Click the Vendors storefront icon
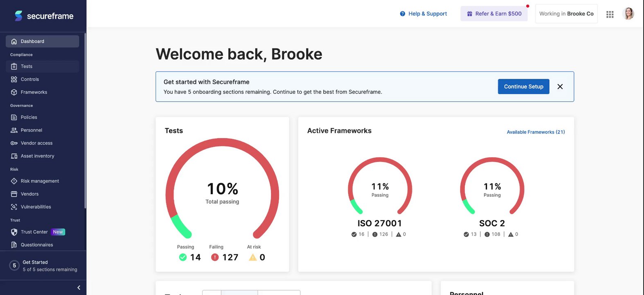The image size is (644, 295). click(x=14, y=194)
